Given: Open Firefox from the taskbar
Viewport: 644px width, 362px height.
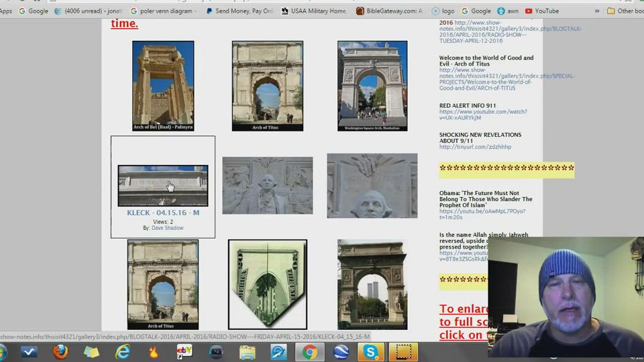Looking at the screenshot, I should 60,352.
